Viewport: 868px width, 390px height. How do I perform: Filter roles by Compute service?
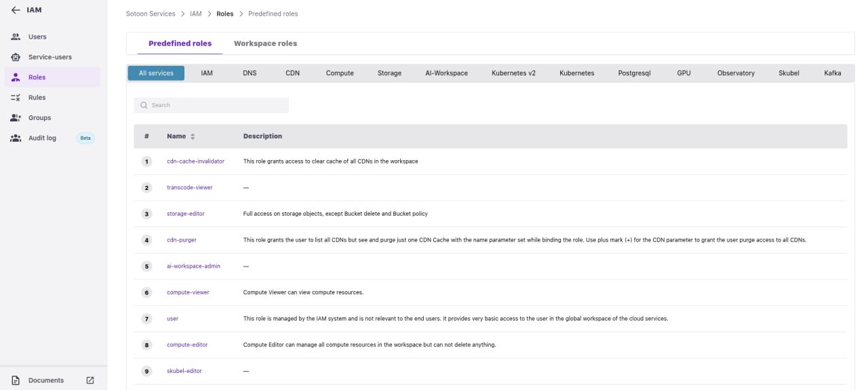(340, 73)
